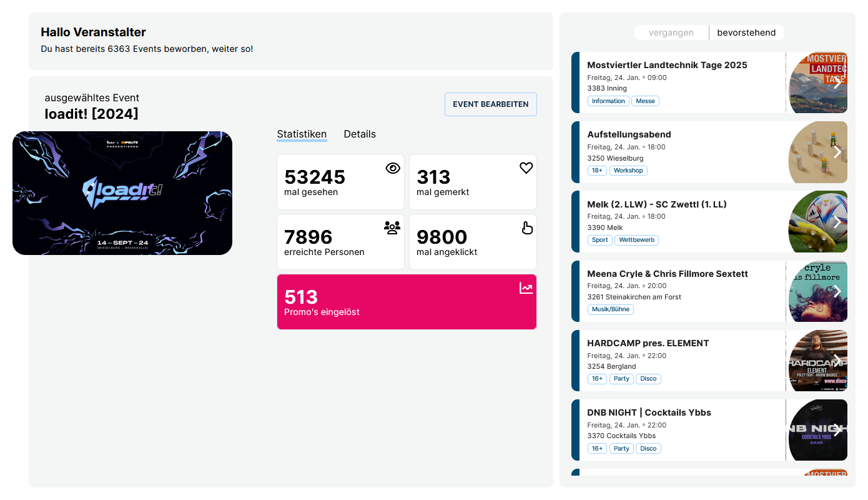Select the bevorstehend filter
This screenshot has width=868, height=500.
click(x=746, y=32)
